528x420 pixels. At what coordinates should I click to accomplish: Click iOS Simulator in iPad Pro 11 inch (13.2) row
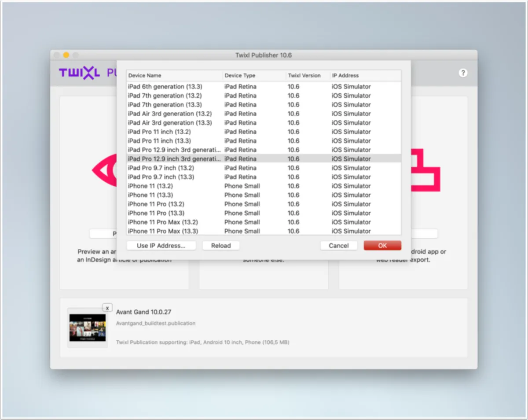click(x=351, y=132)
